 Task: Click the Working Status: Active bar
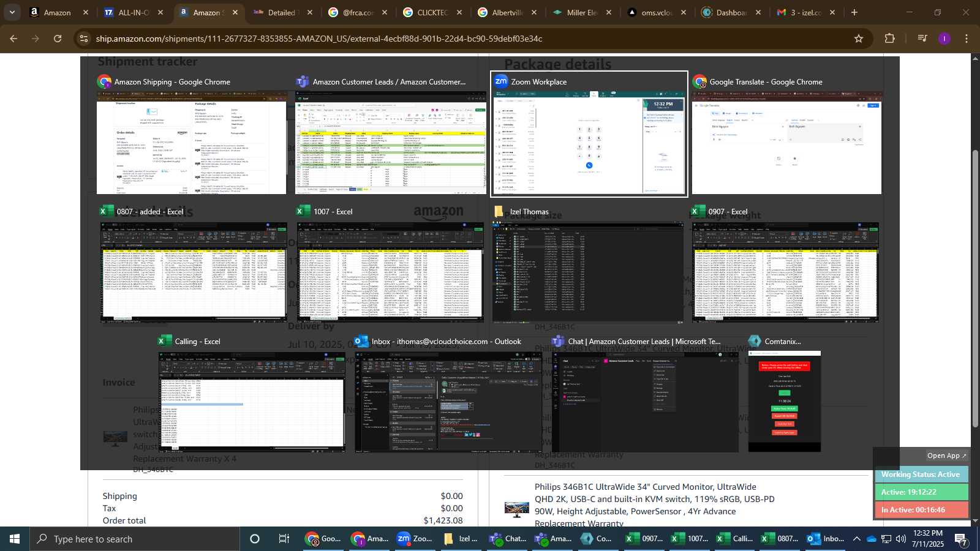pos(921,474)
